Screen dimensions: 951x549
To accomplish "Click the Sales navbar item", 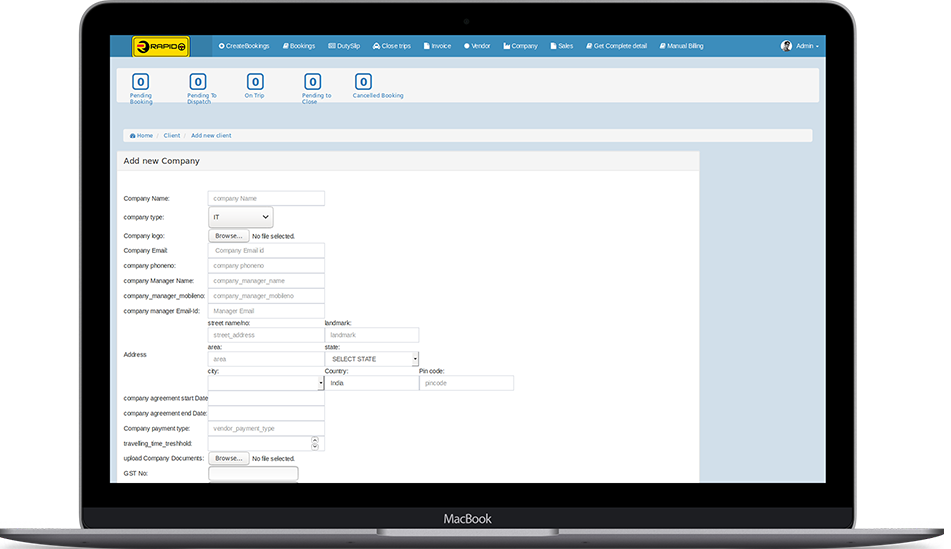I will [x=562, y=46].
